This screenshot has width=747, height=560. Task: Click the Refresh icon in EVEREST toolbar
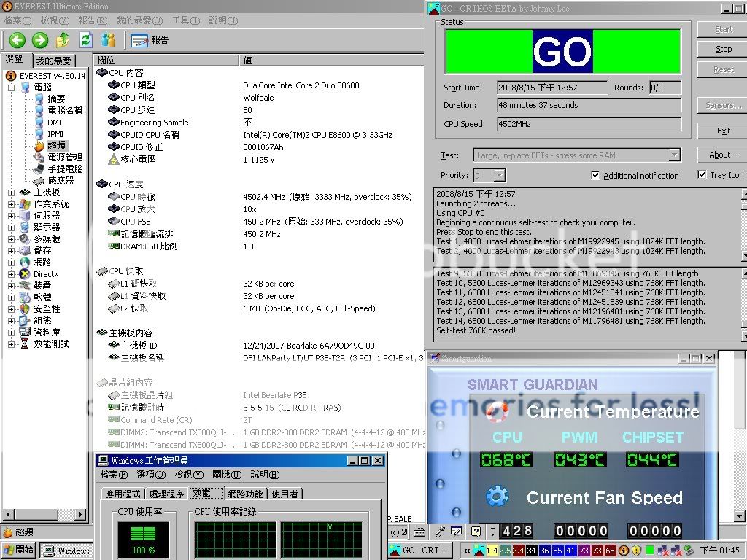point(85,40)
